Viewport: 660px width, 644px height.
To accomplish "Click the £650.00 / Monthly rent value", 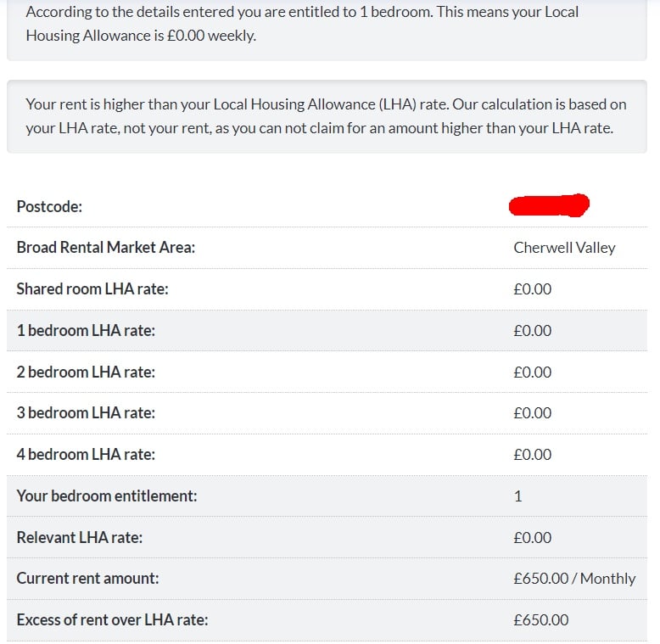I will (x=574, y=579).
